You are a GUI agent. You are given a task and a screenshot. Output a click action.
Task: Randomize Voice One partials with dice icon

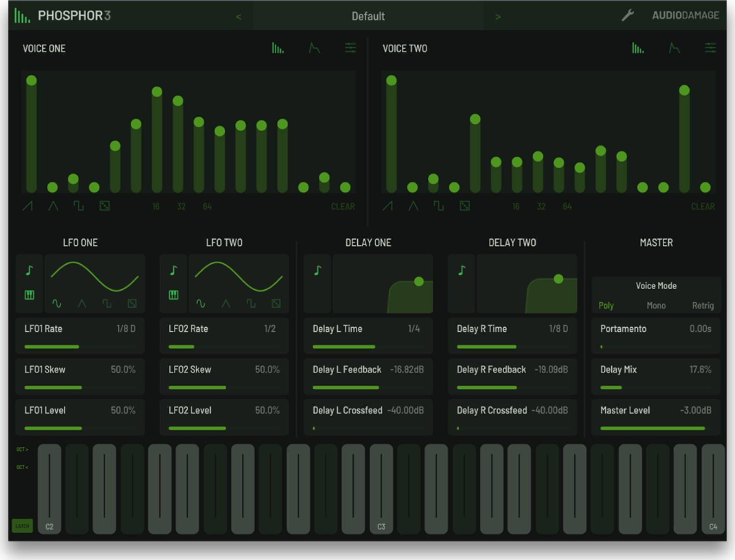click(105, 206)
